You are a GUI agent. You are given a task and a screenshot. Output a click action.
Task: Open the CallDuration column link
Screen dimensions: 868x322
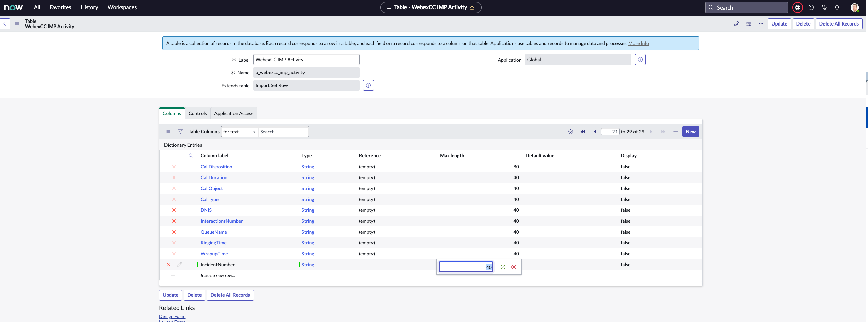[214, 177]
